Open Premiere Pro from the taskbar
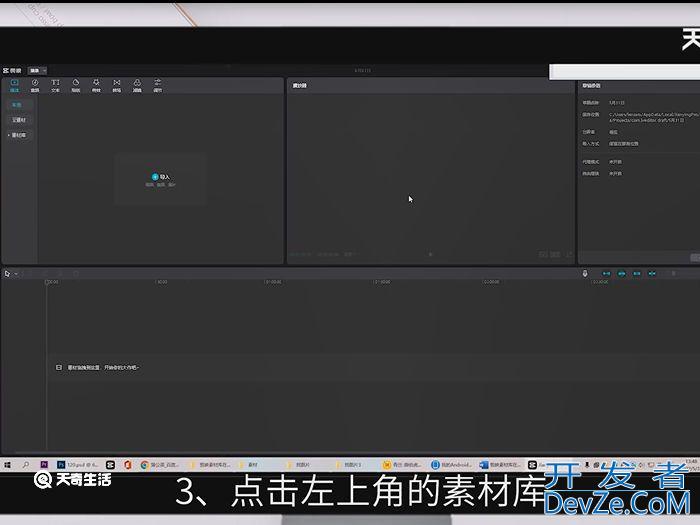The image size is (700, 525). point(44,465)
